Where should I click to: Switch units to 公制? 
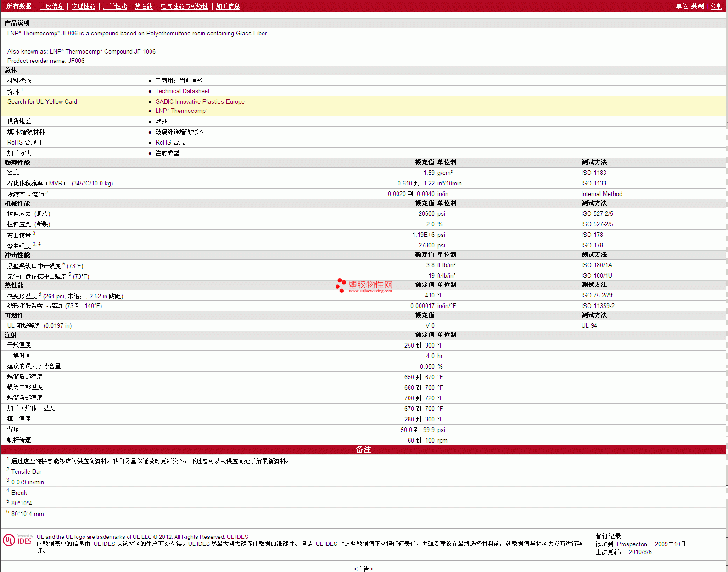pos(717,6)
